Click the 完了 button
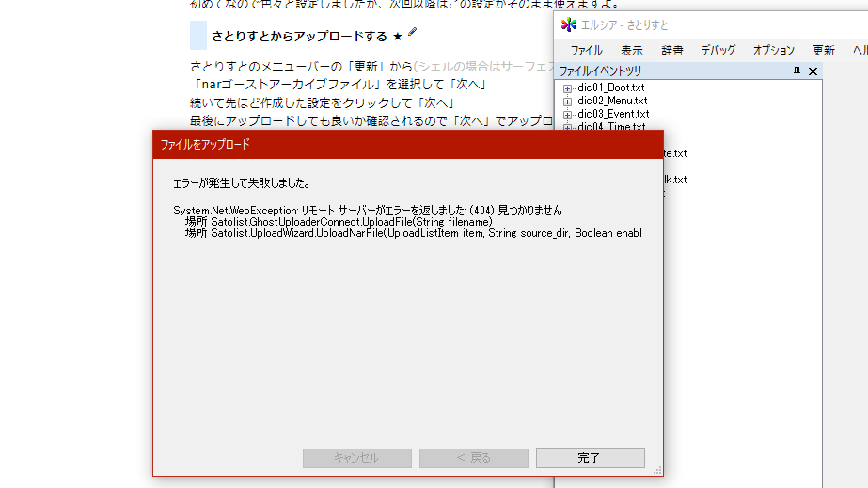The image size is (868, 488). click(x=590, y=458)
